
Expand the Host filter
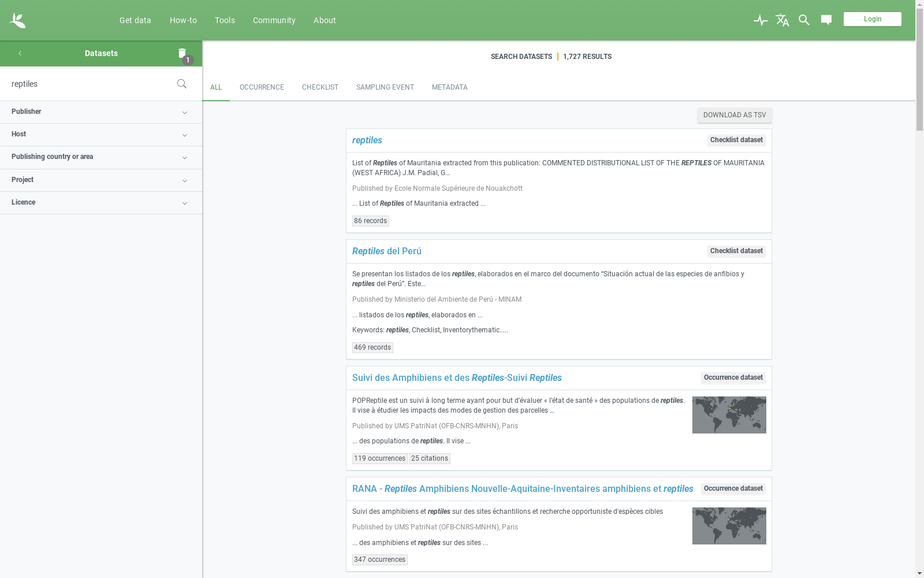coord(101,135)
